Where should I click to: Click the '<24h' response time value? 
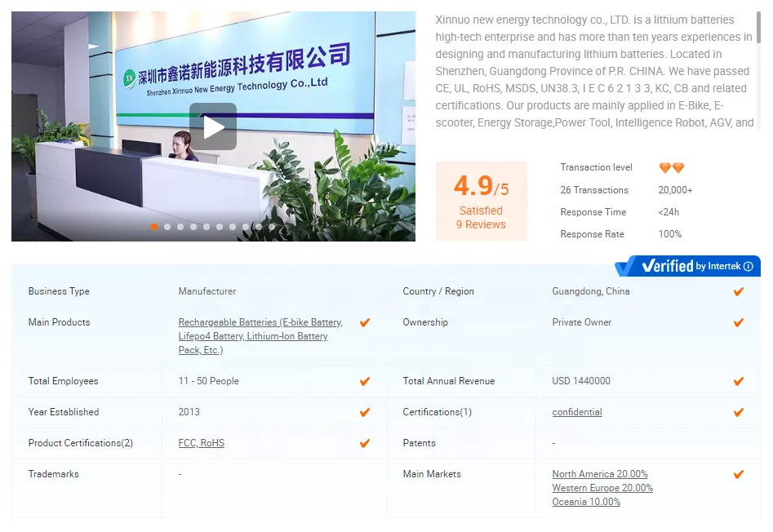tap(669, 212)
